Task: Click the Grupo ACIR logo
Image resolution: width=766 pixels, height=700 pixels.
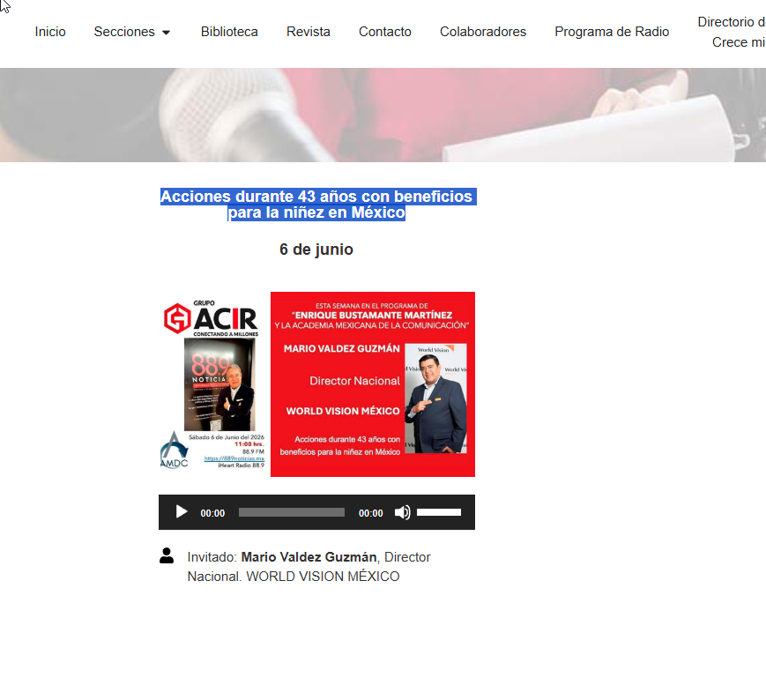Action: click(211, 318)
